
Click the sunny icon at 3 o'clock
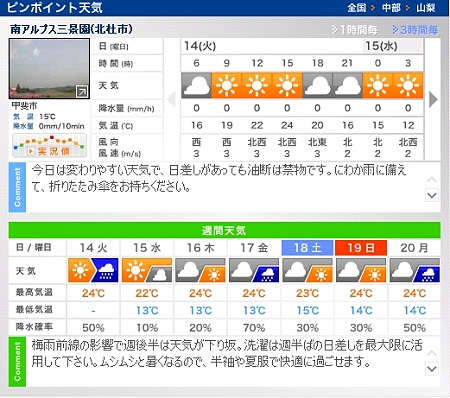click(408, 85)
